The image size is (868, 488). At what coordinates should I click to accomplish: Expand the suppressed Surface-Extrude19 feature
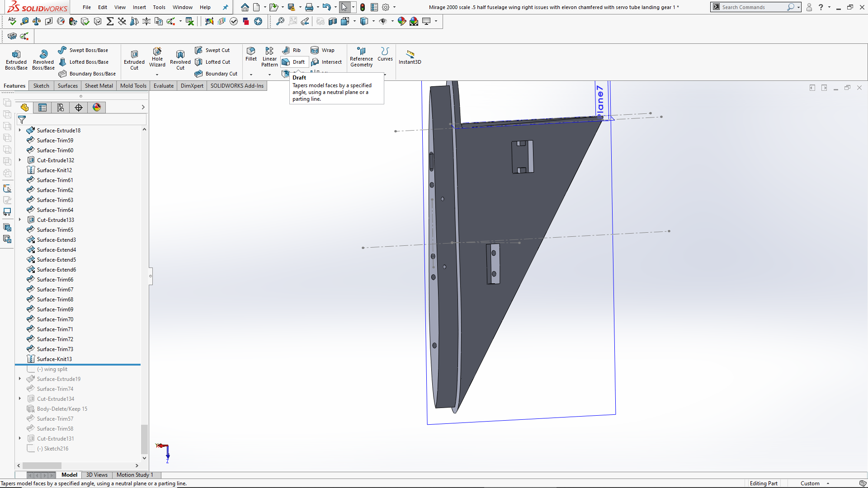coord(20,379)
